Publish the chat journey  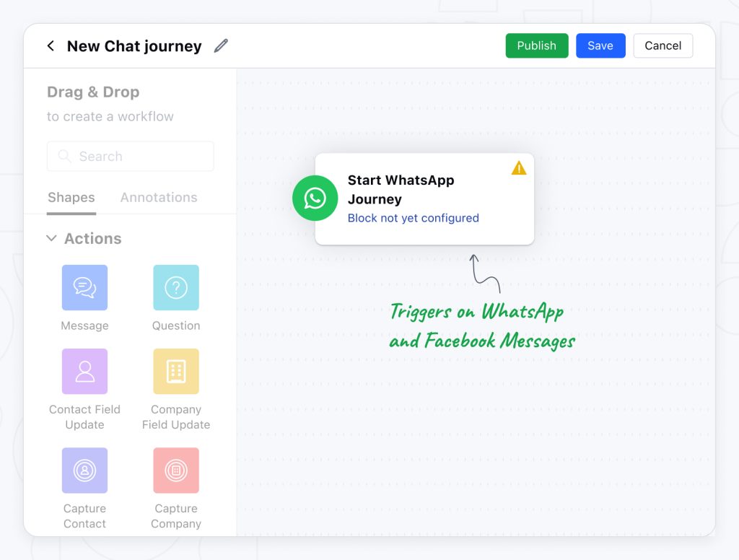coord(537,45)
